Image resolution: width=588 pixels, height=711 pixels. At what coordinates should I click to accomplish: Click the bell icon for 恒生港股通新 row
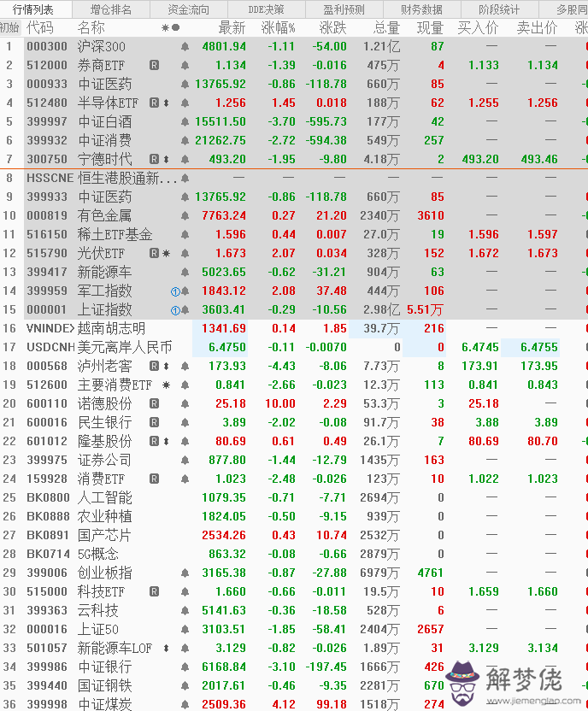[185, 179]
